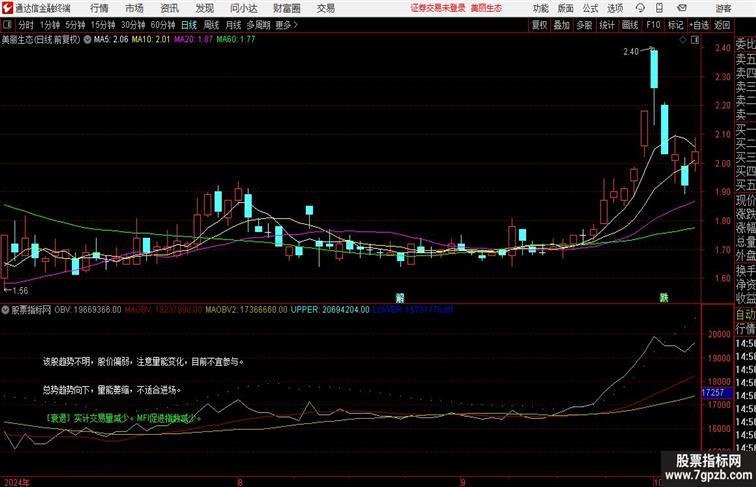Screen dimensions: 756x487
Task: Click the 叠加 overlay toolbar button
Action: point(562,25)
